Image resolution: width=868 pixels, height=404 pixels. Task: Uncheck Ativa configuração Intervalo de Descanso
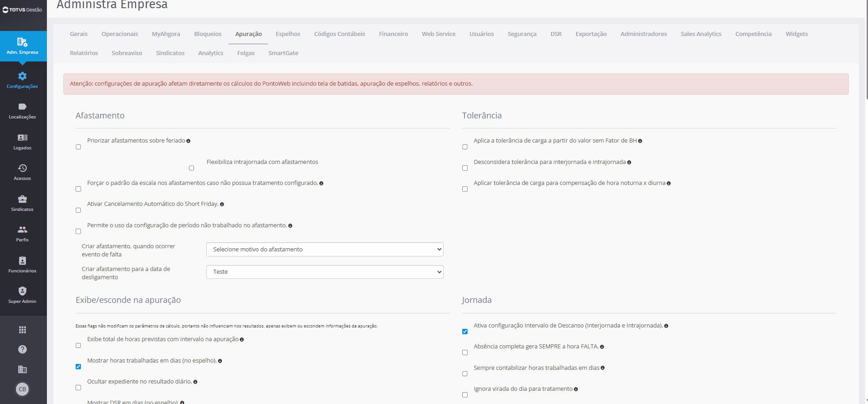(465, 332)
